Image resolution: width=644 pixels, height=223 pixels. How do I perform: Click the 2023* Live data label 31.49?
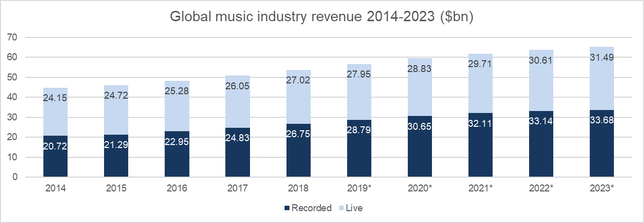point(602,58)
